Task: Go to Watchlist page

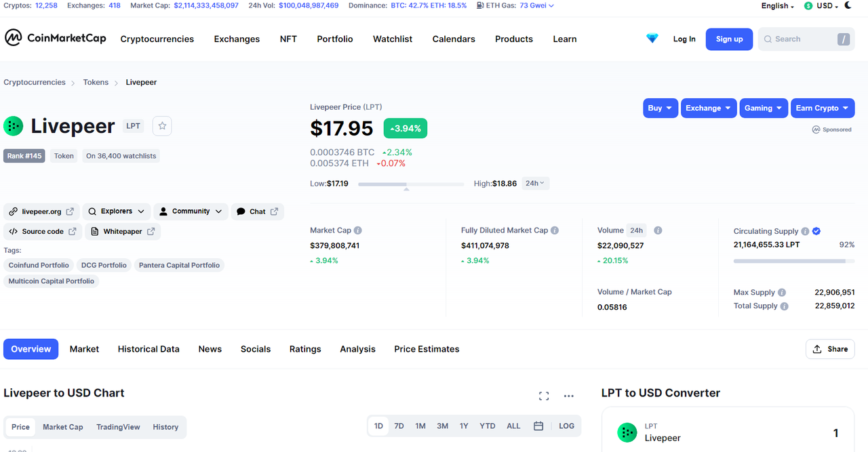Action: 393,39
